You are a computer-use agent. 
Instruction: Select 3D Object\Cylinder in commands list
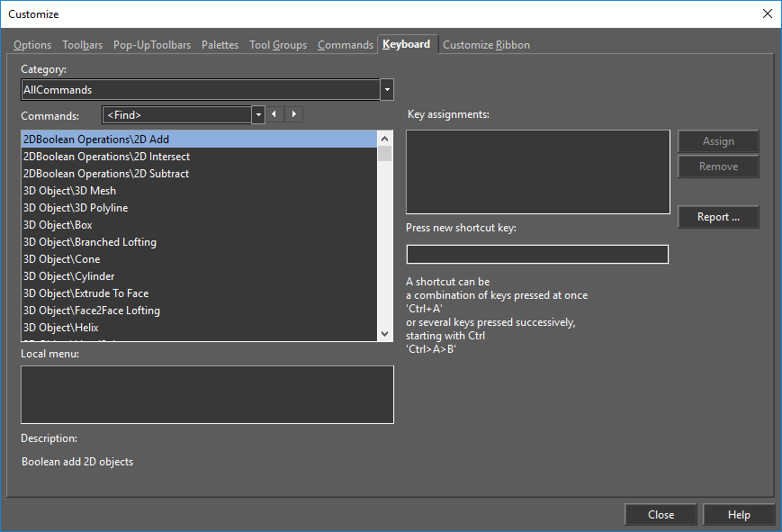[69, 276]
